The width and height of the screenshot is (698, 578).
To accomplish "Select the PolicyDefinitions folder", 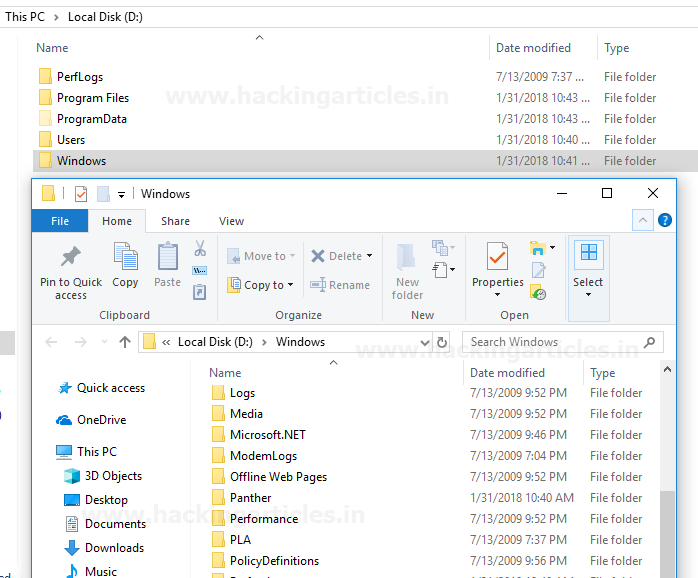I will pos(266,561).
